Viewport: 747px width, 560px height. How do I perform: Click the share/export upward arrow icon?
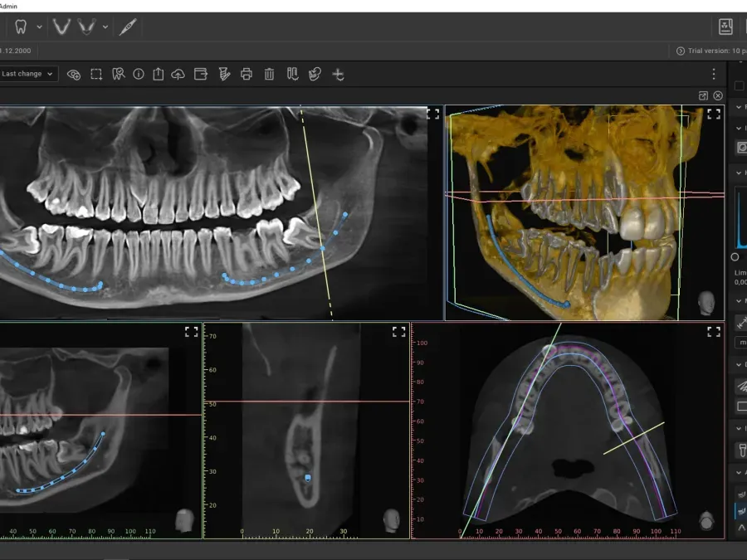159,74
